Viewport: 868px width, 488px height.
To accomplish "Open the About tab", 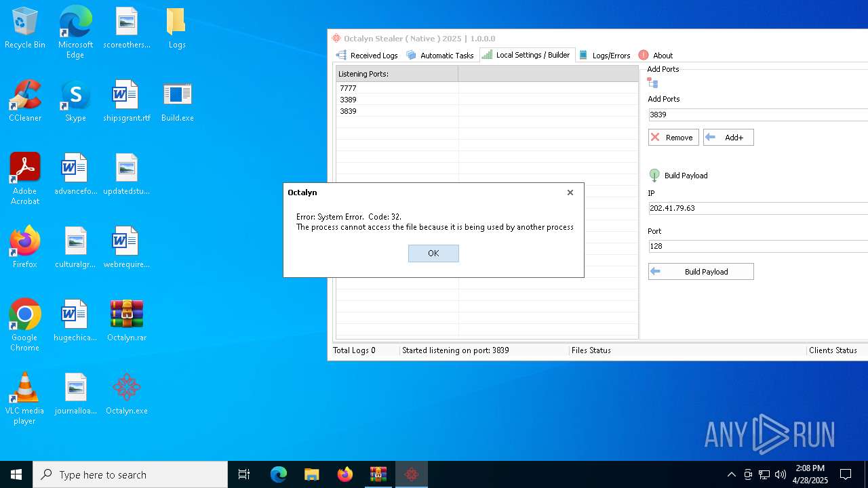I will pyautogui.click(x=656, y=56).
